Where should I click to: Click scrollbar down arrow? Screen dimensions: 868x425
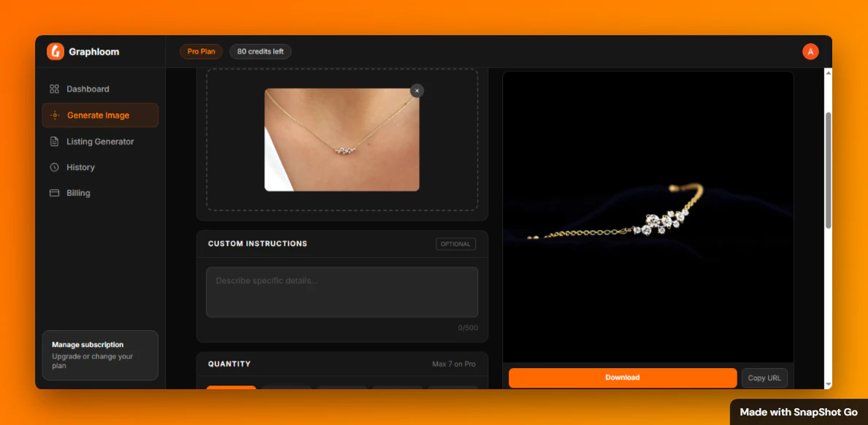point(828,384)
